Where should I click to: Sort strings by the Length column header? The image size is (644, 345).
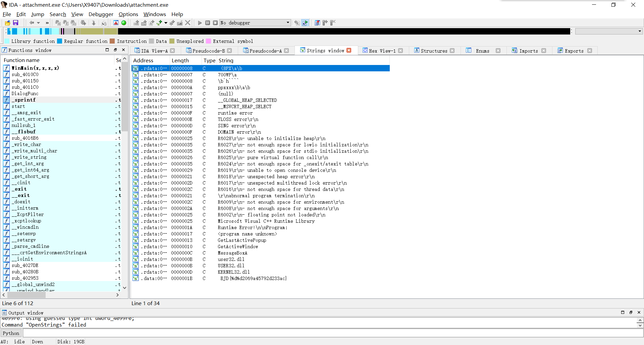click(x=185, y=60)
